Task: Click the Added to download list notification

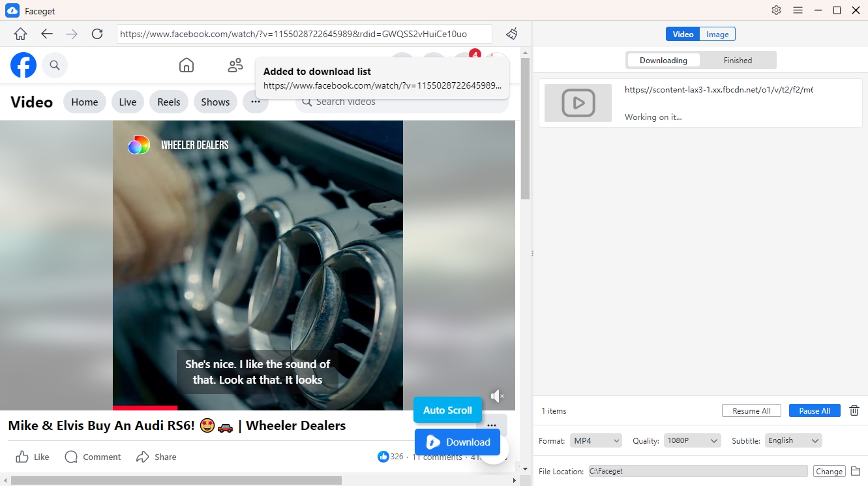Action: (383, 78)
